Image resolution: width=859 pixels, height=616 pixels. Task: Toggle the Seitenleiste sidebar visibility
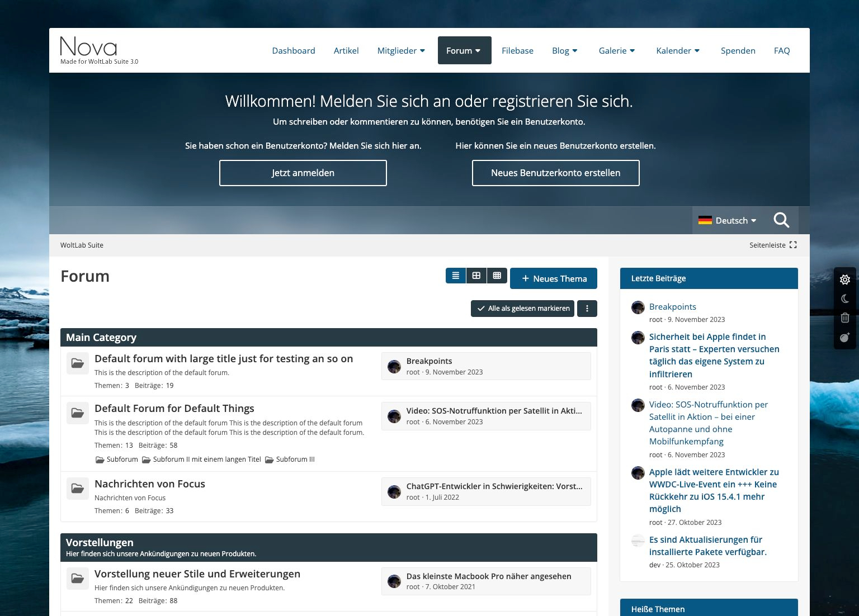tap(773, 245)
